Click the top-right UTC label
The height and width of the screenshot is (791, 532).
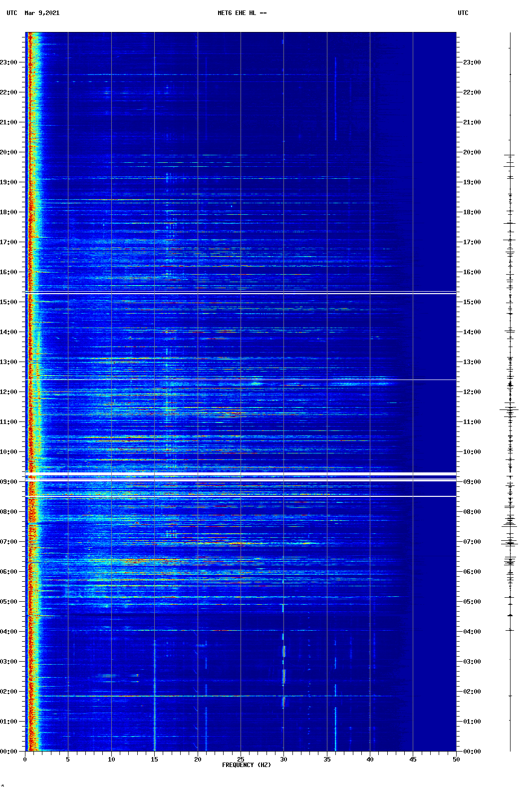463,13
